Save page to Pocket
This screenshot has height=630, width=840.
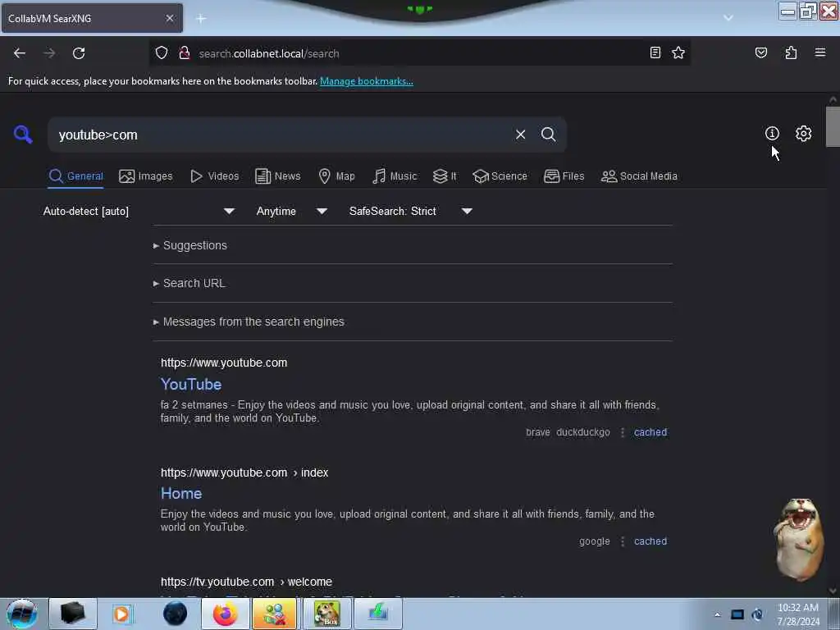pos(760,52)
